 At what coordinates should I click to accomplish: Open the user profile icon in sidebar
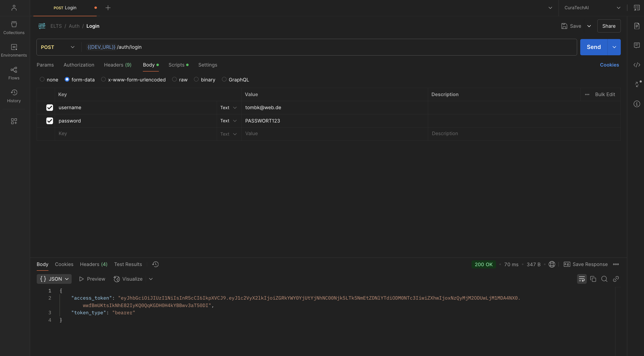point(14,8)
